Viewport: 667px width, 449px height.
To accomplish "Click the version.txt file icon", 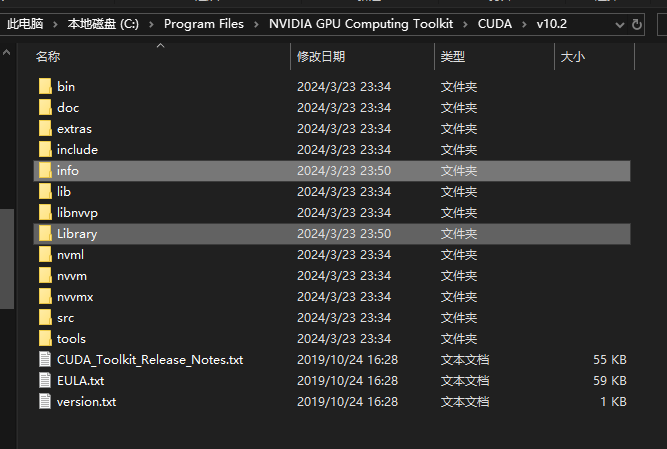I will coord(45,401).
